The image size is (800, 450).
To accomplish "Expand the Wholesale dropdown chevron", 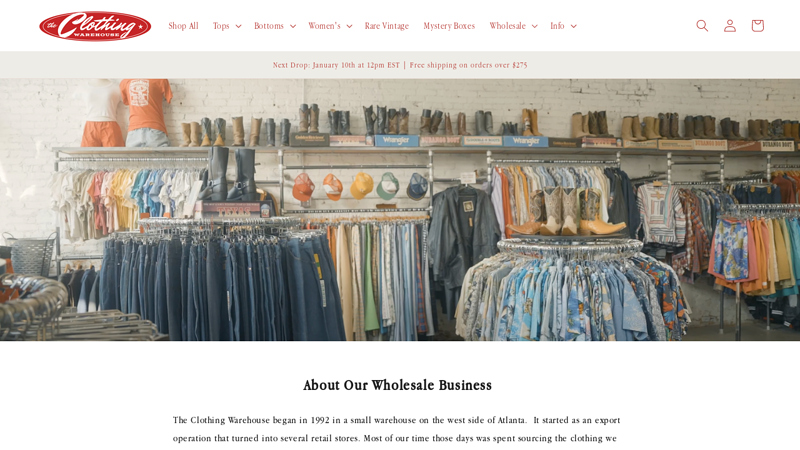I will point(535,26).
